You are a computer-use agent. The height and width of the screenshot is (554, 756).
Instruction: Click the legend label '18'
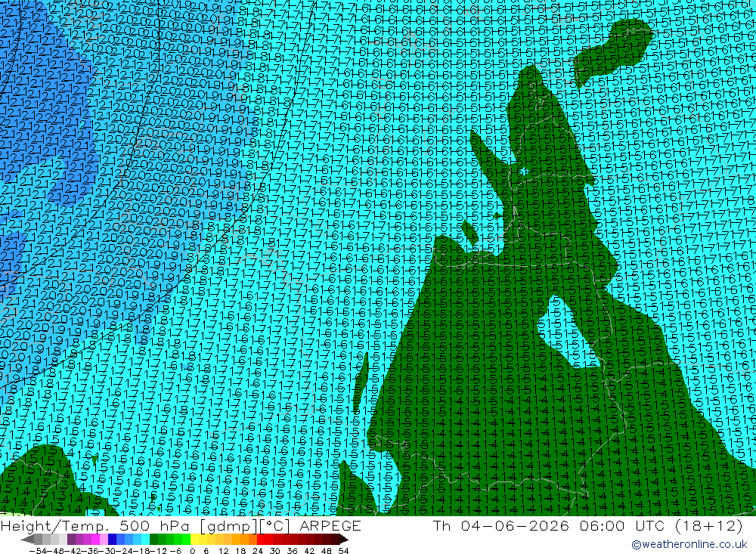click(x=240, y=551)
